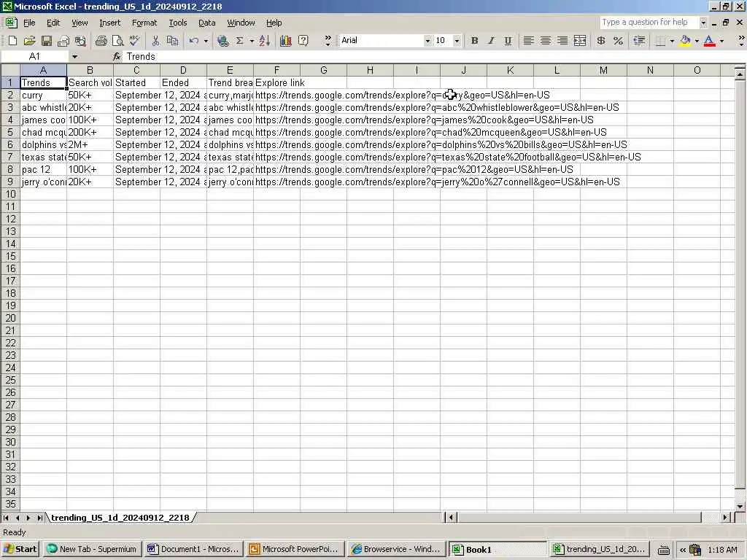The width and height of the screenshot is (747, 560).
Task: Apply Merge and Center to cells
Action: (580, 41)
